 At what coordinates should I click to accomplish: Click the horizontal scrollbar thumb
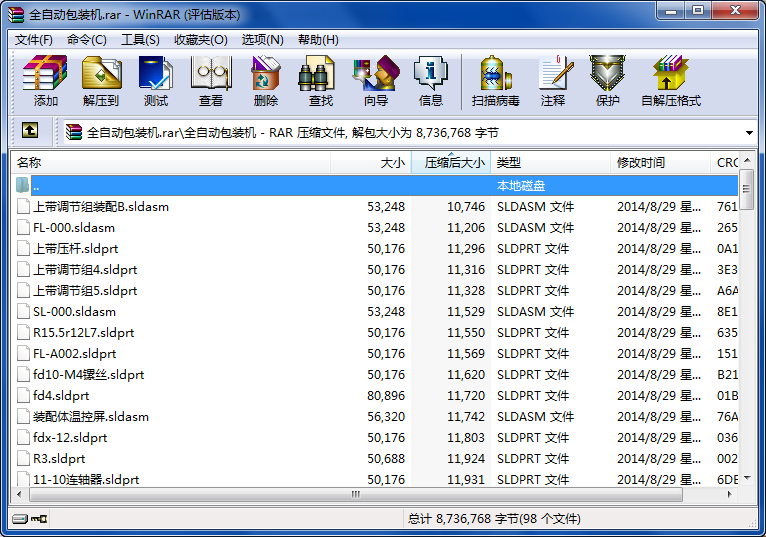tap(356, 494)
